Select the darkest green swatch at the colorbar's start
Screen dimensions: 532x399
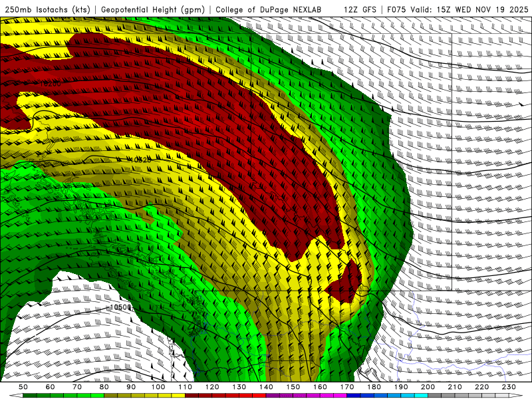coord(30,396)
